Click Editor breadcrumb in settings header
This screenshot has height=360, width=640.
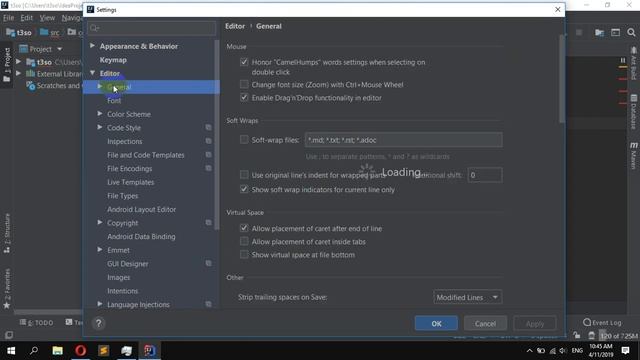click(x=235, y=26)
